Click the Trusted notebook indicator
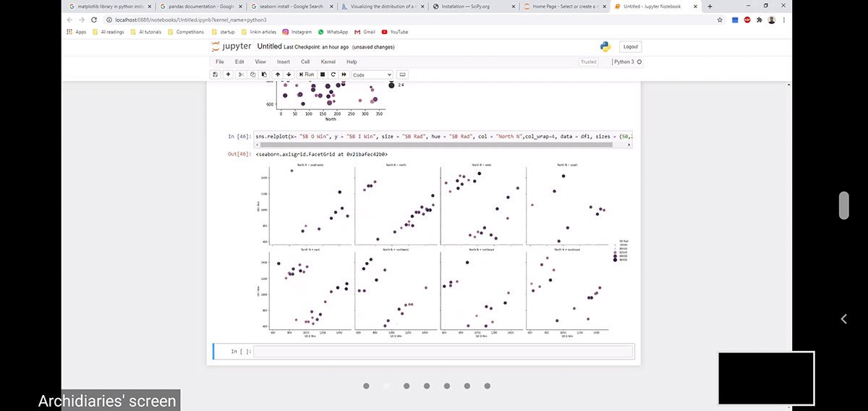The height and width of the screenshot is (411, 868). [x=589, y=62]
